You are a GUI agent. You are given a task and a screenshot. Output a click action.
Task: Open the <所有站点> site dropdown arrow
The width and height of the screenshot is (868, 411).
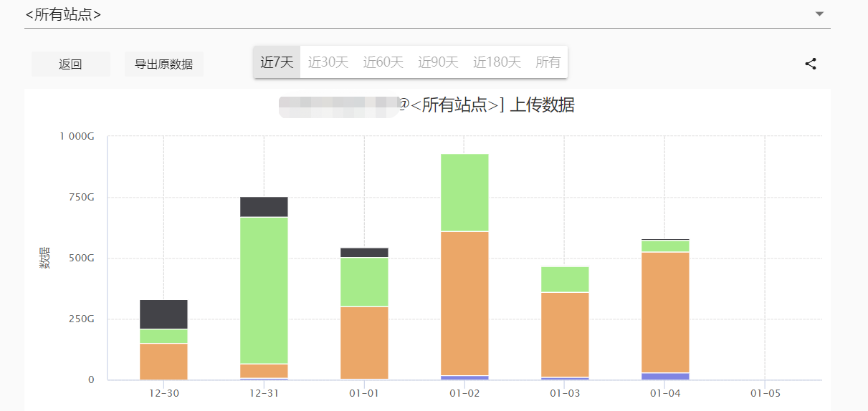click(x=820, y=14)
